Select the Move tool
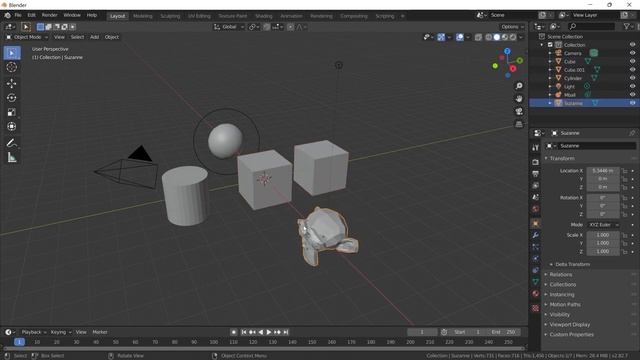The image size is (640, 360). [12, 83]
